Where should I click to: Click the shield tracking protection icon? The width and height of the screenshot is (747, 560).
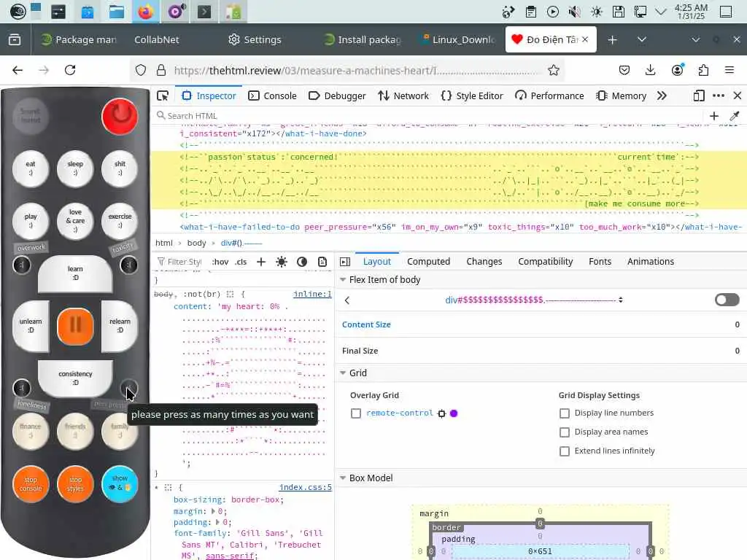pyautogui.click(x=141, y=71)
